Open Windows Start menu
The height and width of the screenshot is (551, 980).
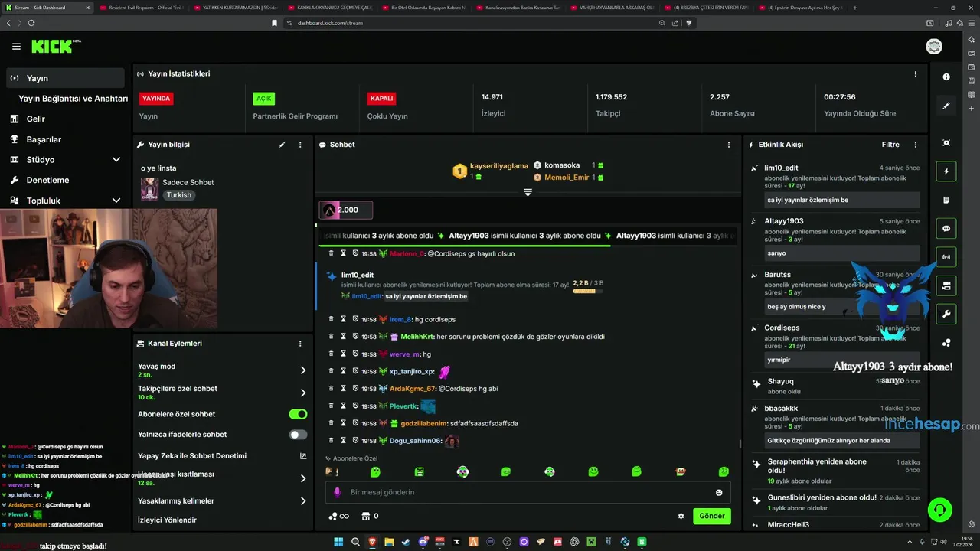pos(338,542)
